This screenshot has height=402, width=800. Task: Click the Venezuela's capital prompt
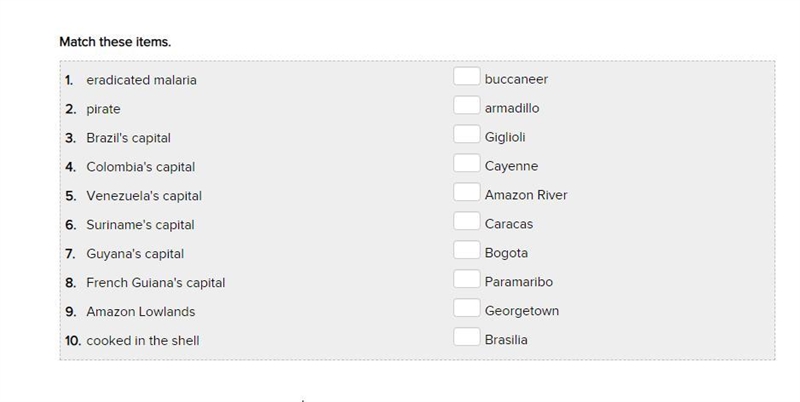(144, 196)
